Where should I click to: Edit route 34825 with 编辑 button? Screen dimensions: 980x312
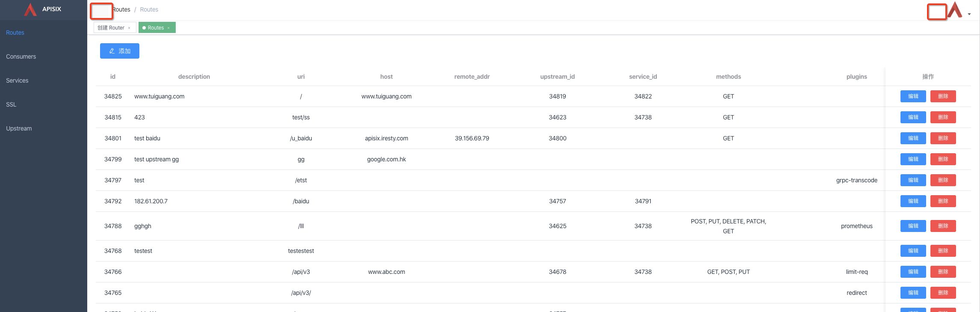pos(913,96)
